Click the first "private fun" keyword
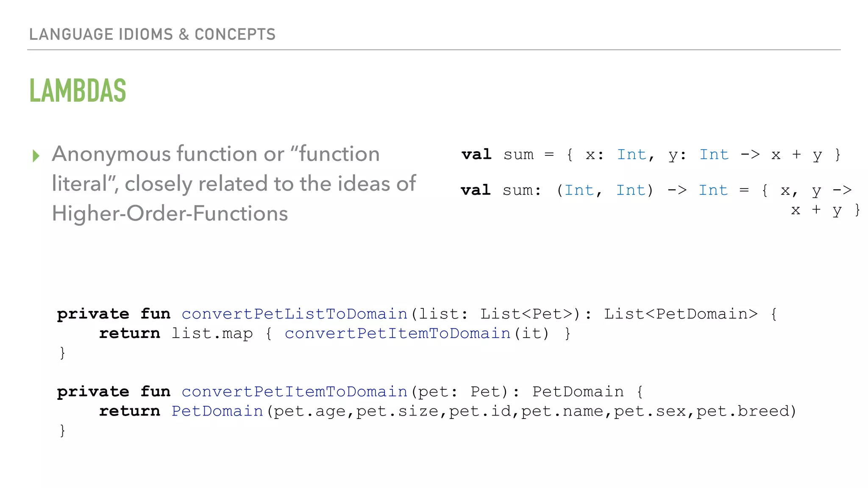The image size is (868, 488). 114,314
